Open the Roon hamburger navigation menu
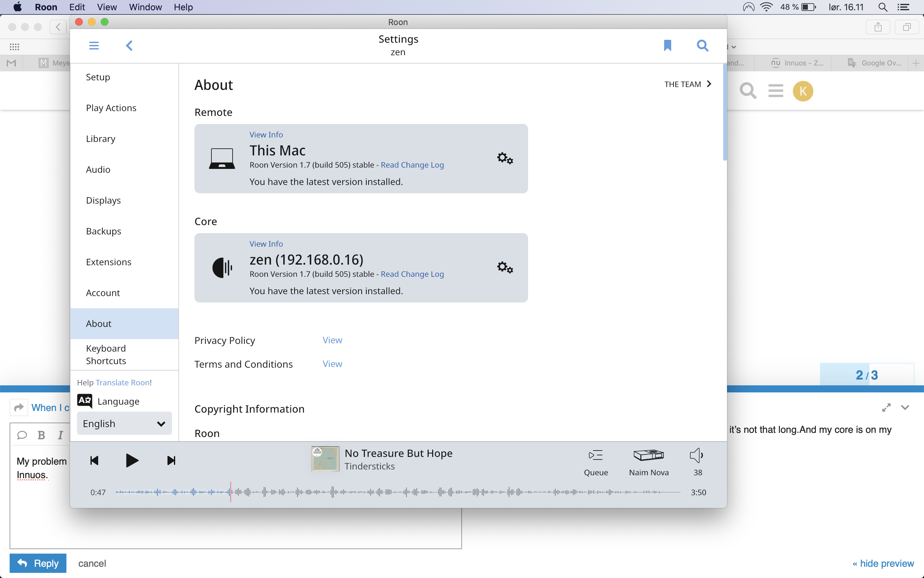 tap(94, 46)
